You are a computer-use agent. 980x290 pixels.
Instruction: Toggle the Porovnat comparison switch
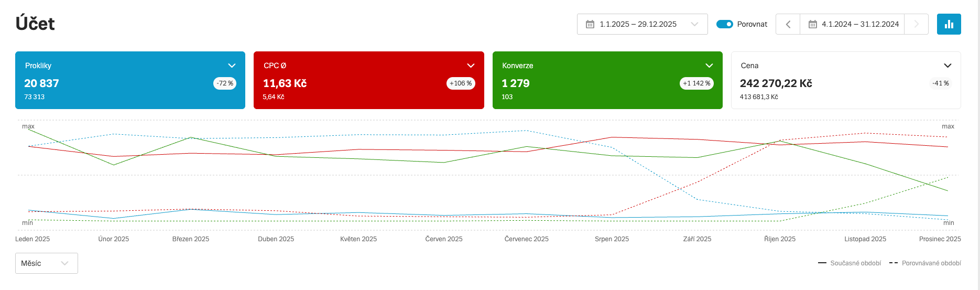coord(724,24)
